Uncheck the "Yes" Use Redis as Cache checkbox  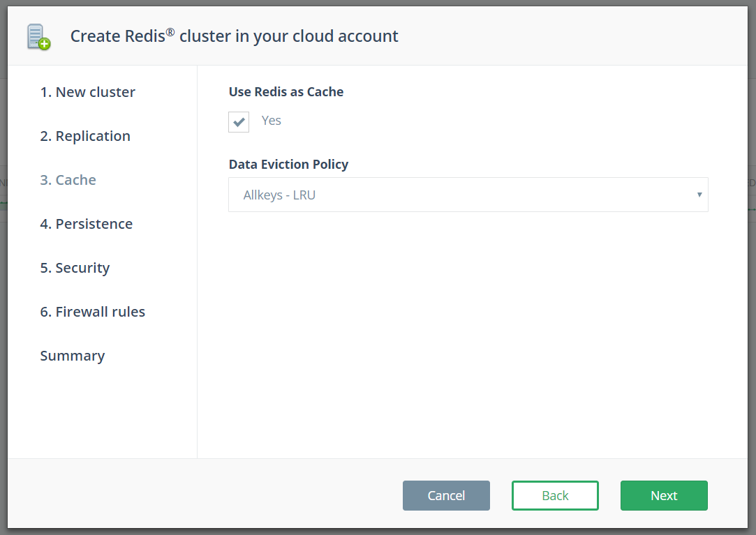click(238, 121)
